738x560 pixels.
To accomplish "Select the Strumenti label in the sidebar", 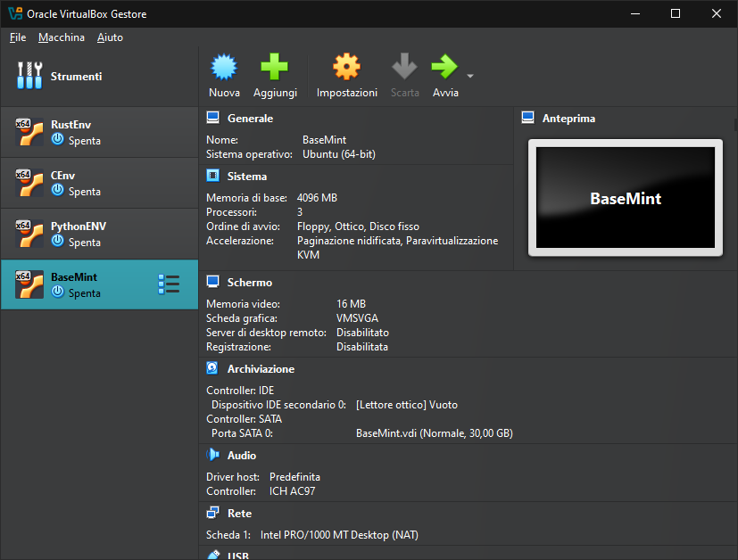I will pos(76,76).
